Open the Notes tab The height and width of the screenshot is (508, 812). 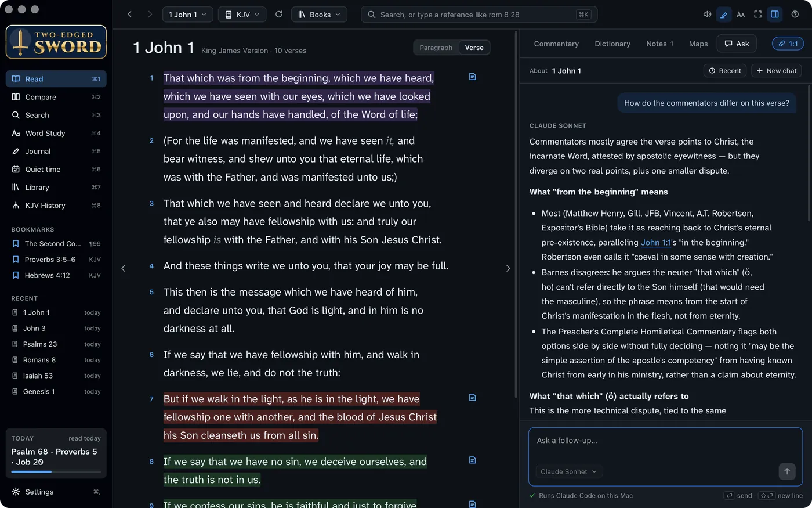[660, 44]
